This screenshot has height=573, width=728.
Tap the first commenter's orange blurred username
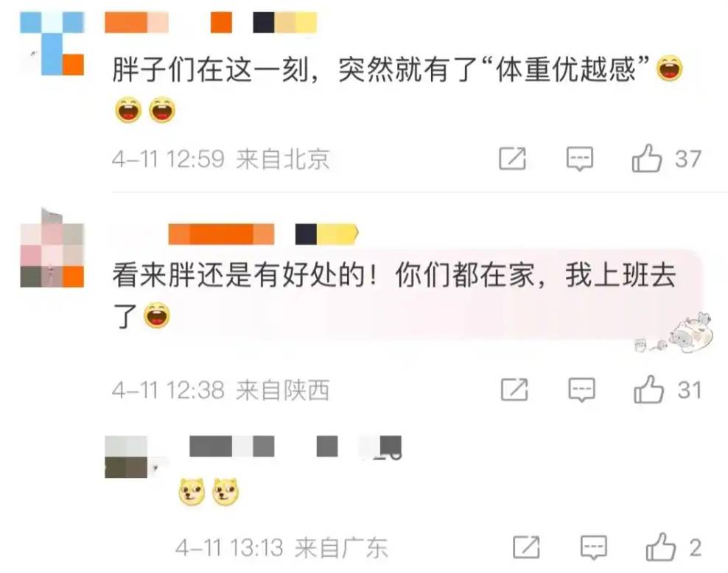coord(136,23)
